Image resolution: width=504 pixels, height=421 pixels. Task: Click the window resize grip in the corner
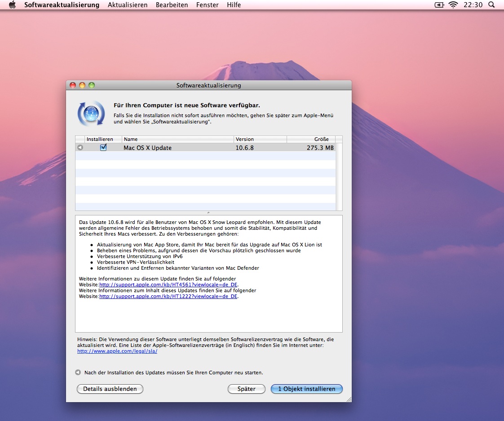click(x=349, y=399)
